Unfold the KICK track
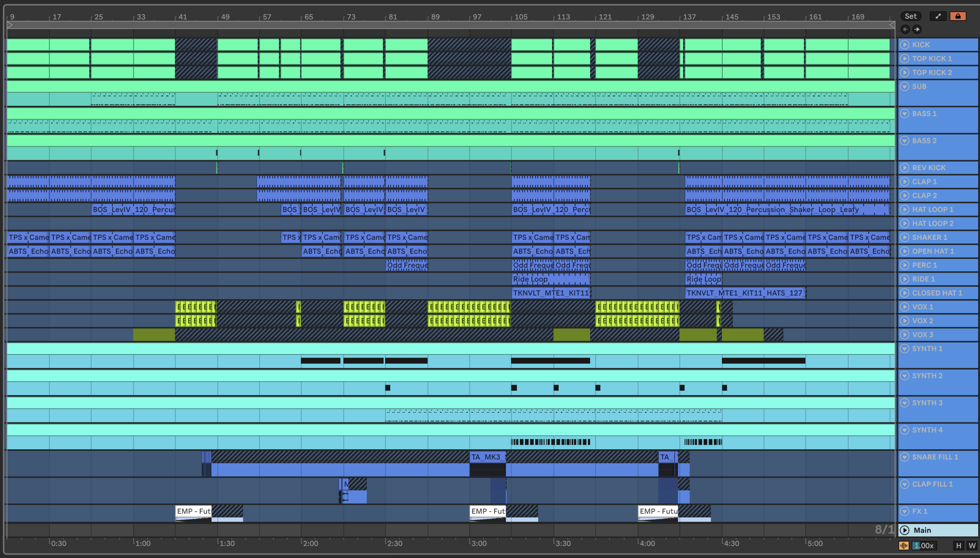This screenshot has height=558, width=980. coord(905,44)
